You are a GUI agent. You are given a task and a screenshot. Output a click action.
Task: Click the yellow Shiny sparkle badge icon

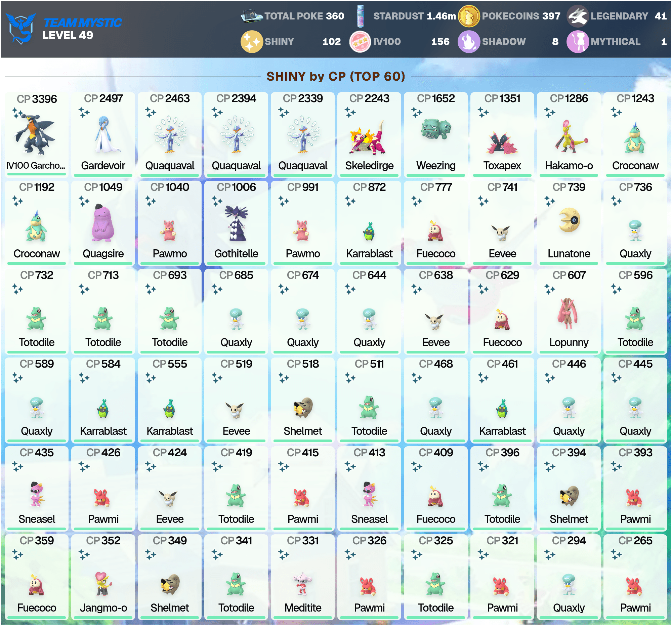pos(251,42)
